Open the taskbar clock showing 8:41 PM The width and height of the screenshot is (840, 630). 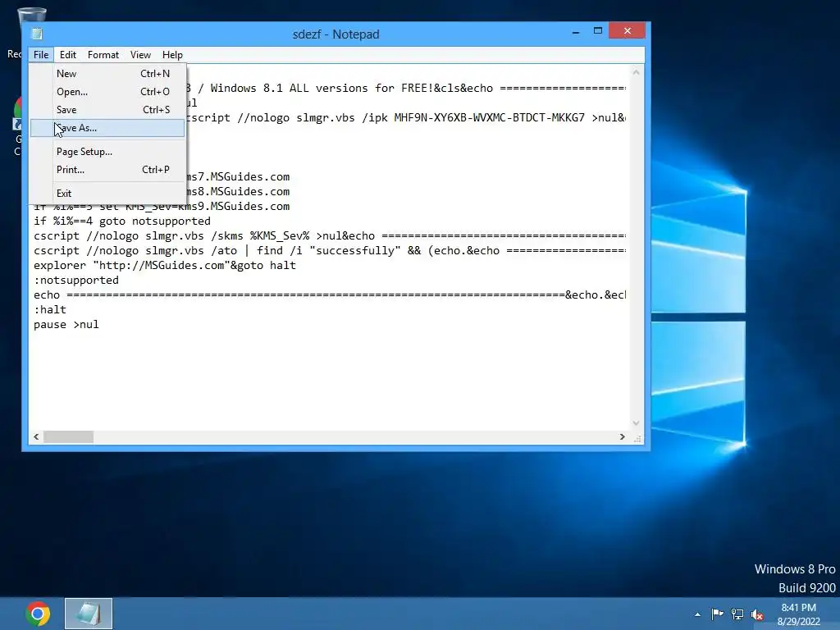pyautogui.click(x=798, y=614)
